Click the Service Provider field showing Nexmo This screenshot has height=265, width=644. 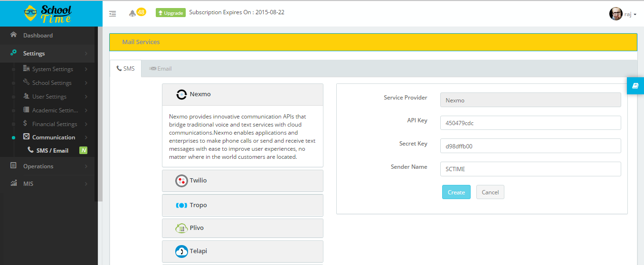(x=530, y=100)
